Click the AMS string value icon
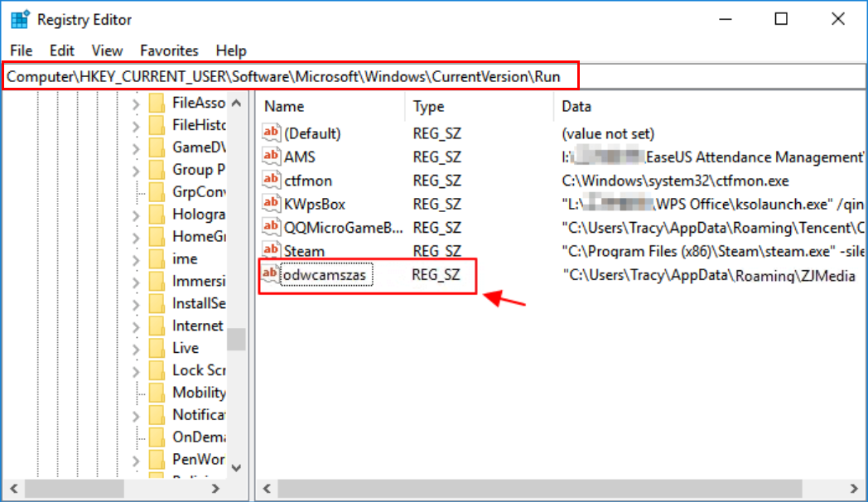The image size is (868, 502). coord(272,157)
